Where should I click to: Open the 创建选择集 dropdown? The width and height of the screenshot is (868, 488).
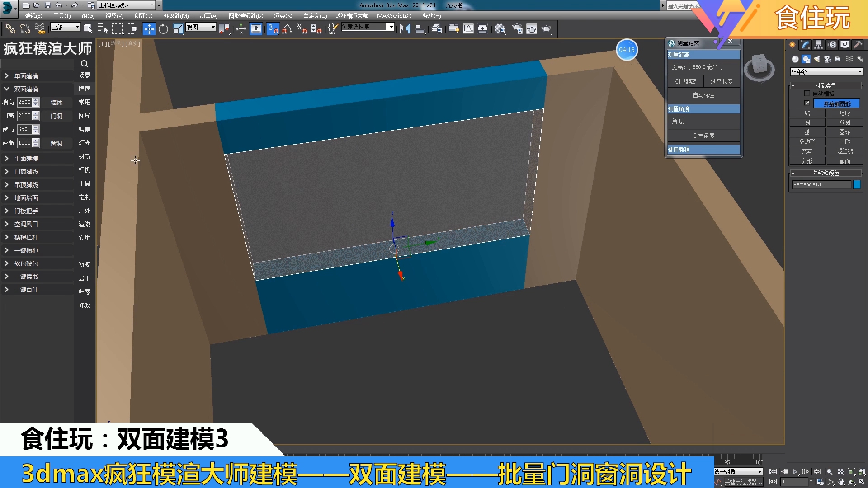click(391, 27)
